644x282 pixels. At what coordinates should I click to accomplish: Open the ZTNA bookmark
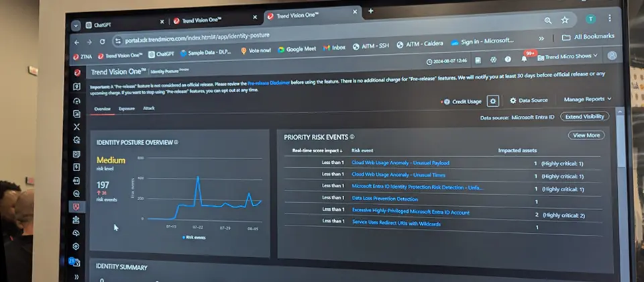pos(83,56)
